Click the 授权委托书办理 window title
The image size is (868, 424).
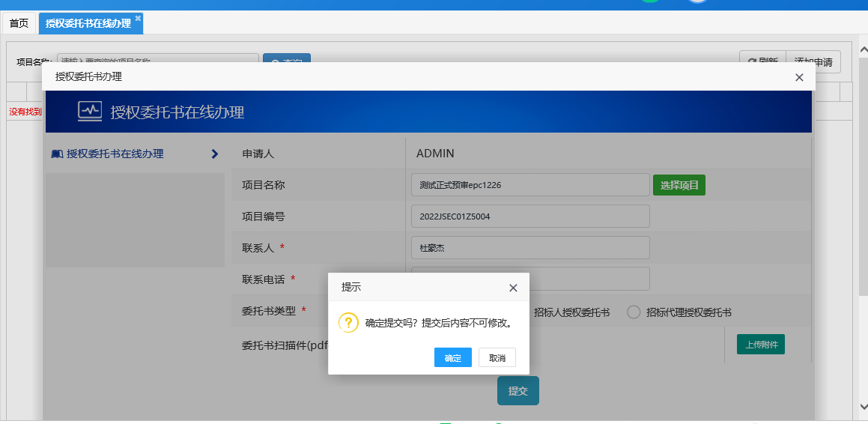(88, 77)
